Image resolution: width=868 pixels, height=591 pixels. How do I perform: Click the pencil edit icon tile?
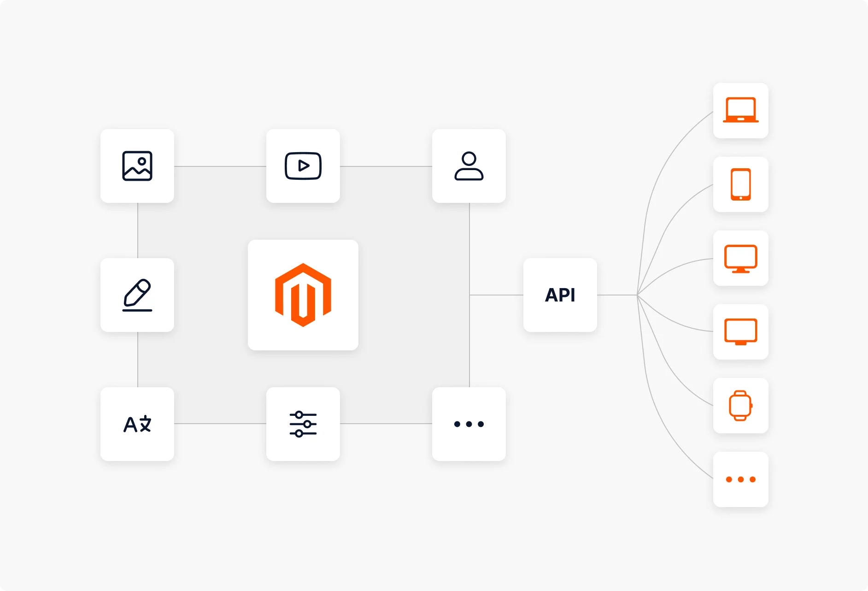click(x=137, y=295)
